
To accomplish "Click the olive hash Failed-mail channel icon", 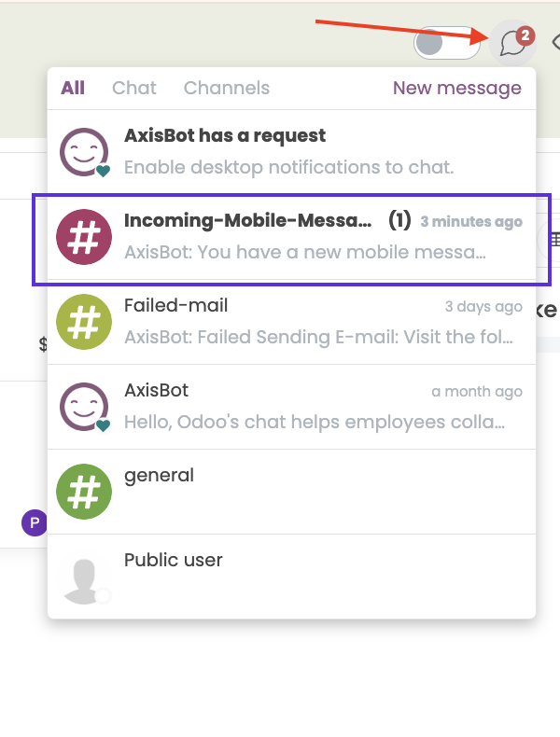I will 84,322.
